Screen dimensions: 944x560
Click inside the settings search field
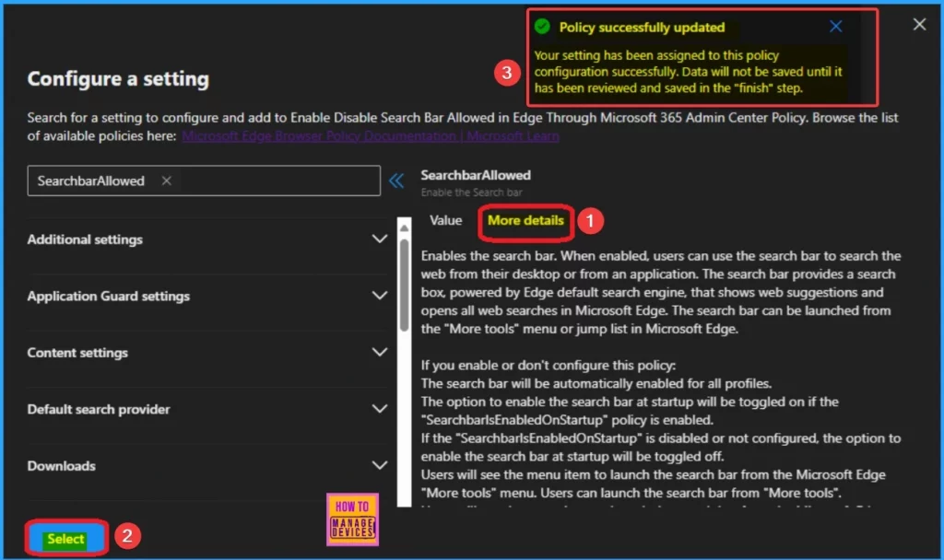[x=204, y=181]
